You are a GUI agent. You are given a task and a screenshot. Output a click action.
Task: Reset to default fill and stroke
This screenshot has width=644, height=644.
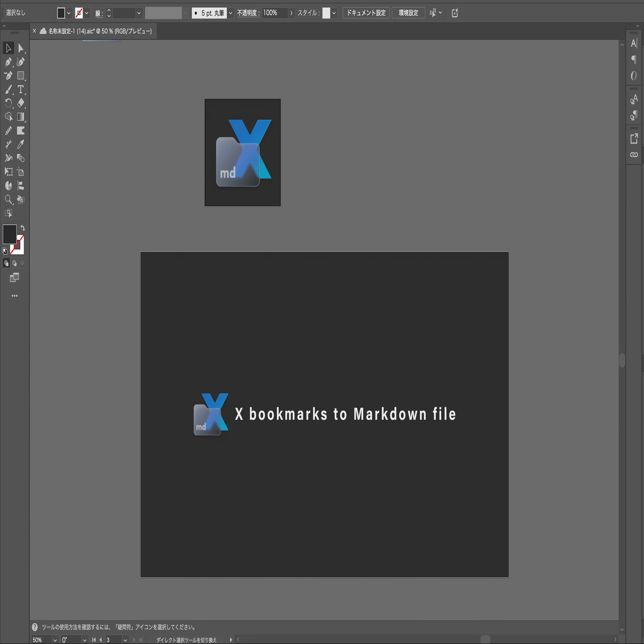click(5, 251)
